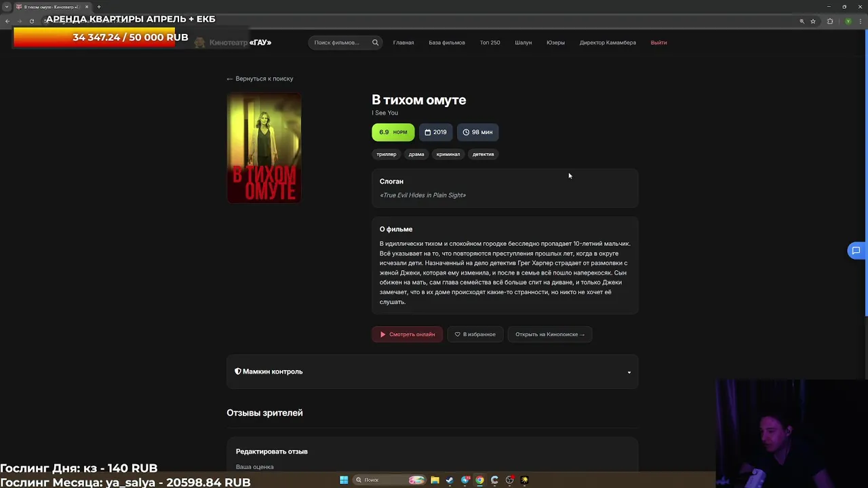
Task: Click the red 'Выйти' logout link
Action: pos(658,43)
